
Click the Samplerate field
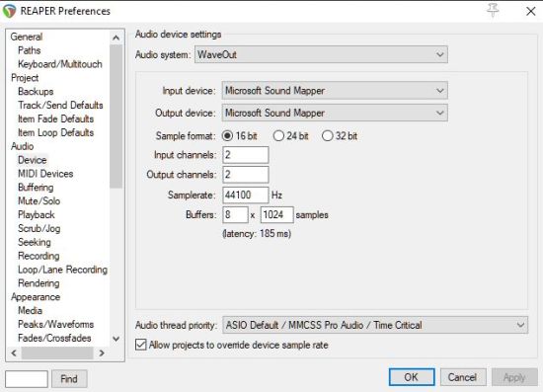pyautogui.click(x=246, y=195)
